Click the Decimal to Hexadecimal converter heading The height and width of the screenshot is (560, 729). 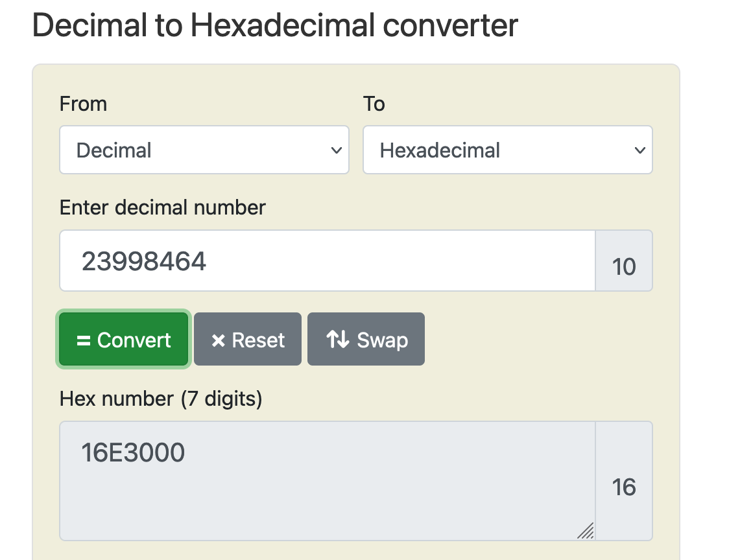click(275, 25)
